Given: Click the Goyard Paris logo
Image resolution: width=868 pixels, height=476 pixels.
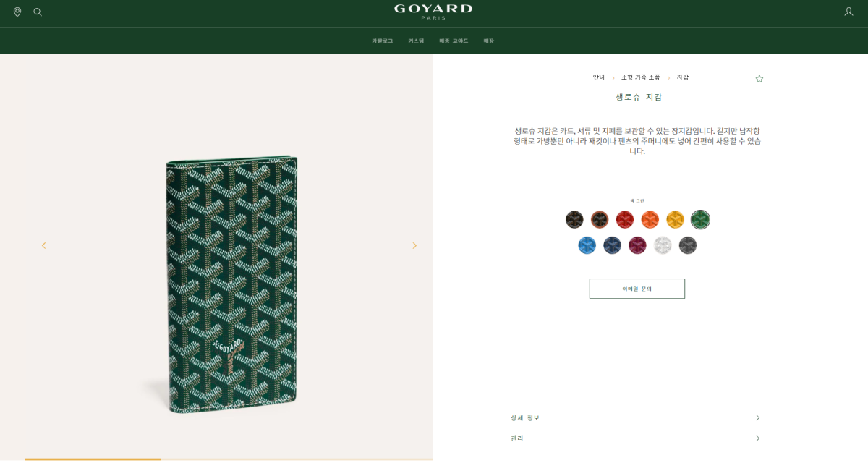Looking at the screenshot, I should [x=433, y=12].
